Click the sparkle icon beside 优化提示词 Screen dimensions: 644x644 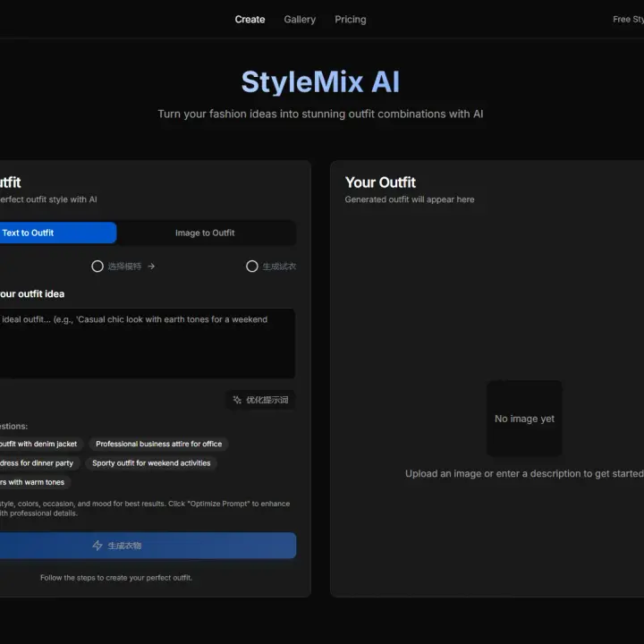(x=237, y=400)
